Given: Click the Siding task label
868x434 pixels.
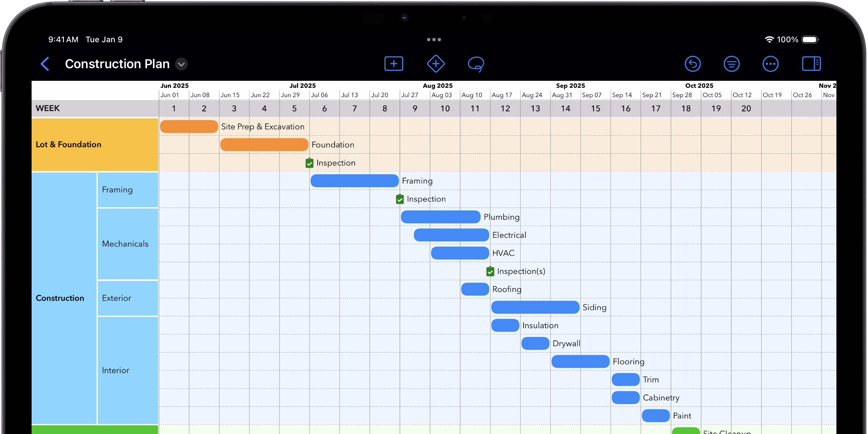Looking at the screenshot, I should coord(595,308).
